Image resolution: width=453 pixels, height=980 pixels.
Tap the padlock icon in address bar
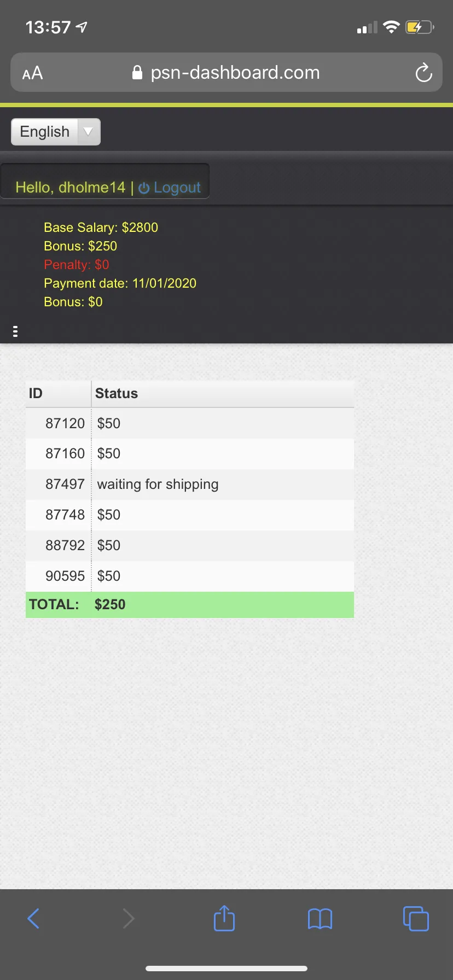tap(137, 73)
